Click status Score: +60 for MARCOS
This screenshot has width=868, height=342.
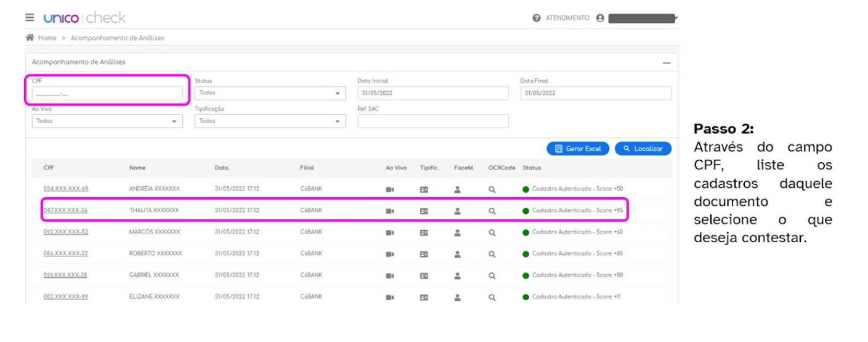pos(573,232)
